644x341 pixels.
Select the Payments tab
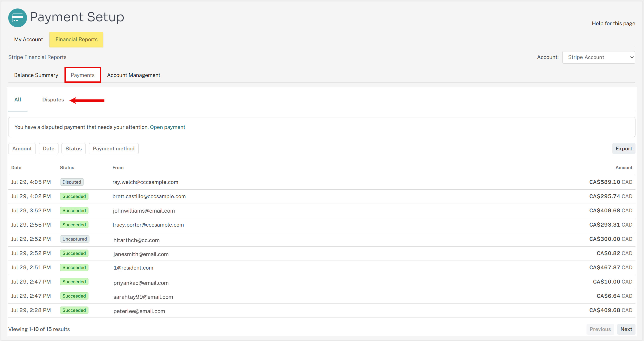point(83,75)
